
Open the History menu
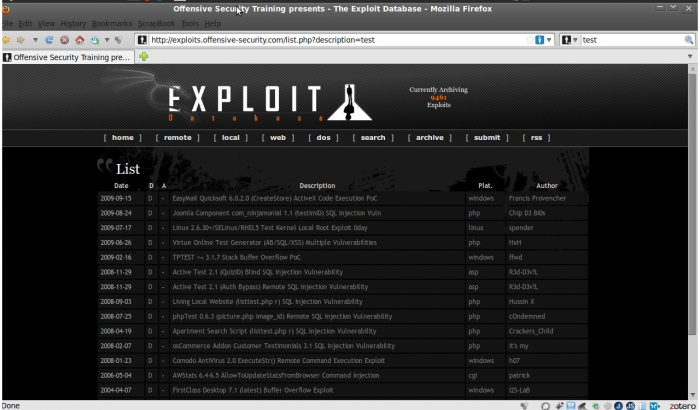(73, 23)
